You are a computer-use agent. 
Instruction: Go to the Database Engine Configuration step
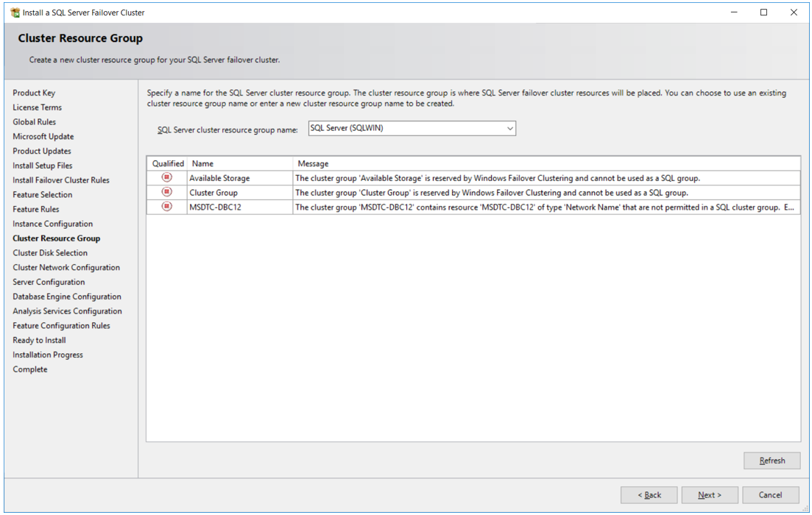pyautogui.click(x=67, y=296)
